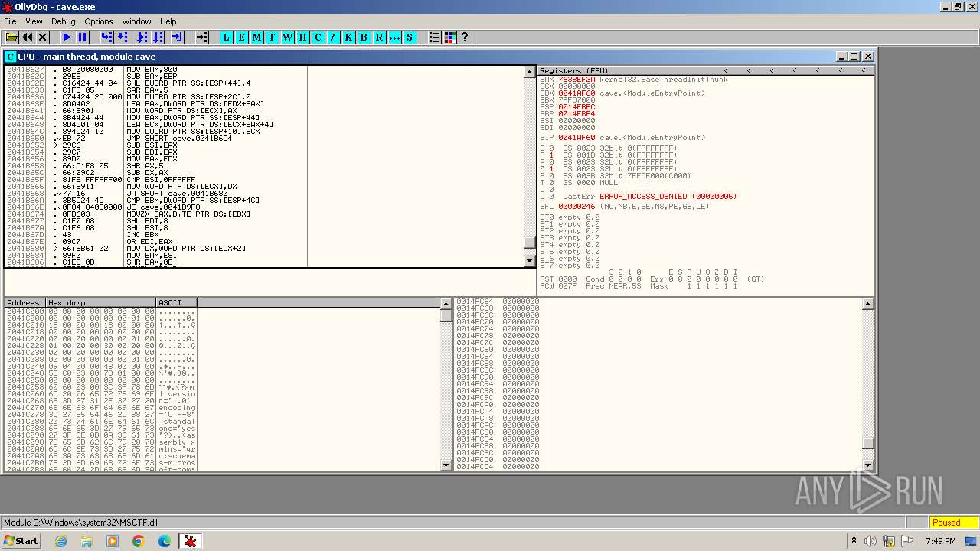The height and width of the screenshot is (551, 980).
Task: Open the CPU window system menu icon
Action: point(11,57)
